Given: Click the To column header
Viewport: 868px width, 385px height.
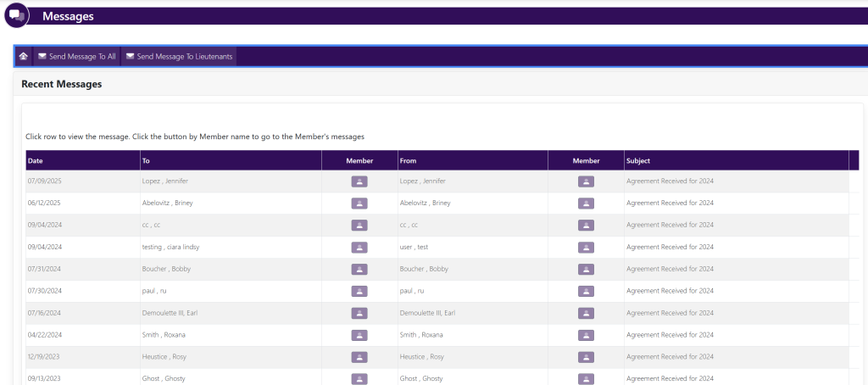Looking at the screenshot, I should 146,160.
